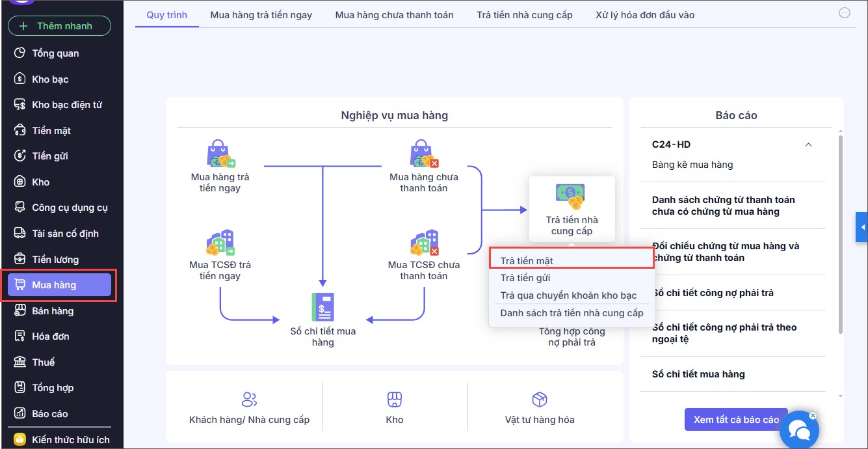This screenshot has width=868, height=449.
Task: Click the Tài sản cố định truck icon
Action: [20, 234]
